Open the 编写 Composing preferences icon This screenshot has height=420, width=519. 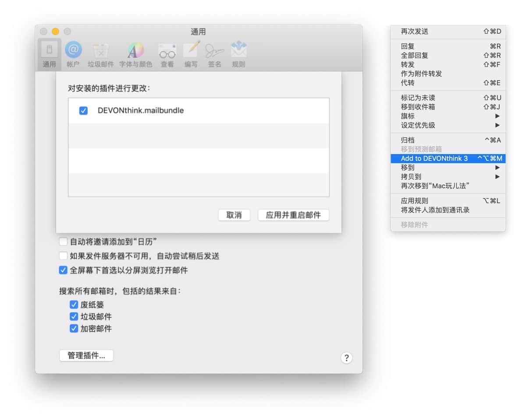click(191, 54)
